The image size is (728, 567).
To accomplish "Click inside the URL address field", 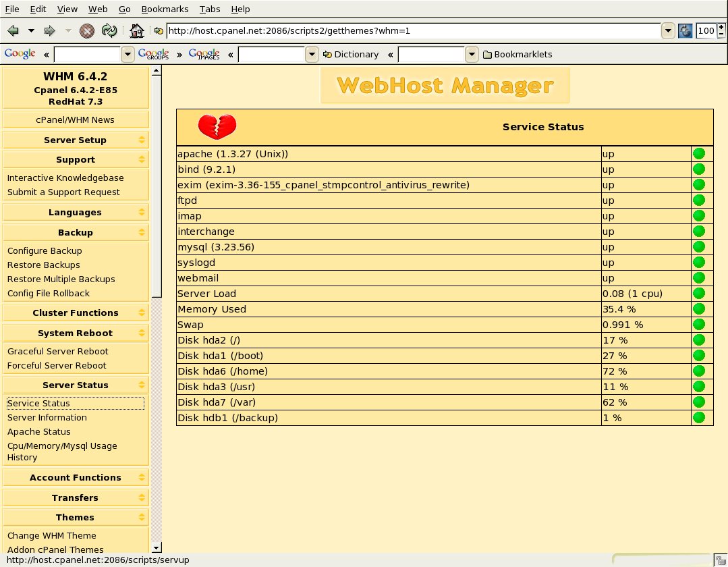I will click(412, 30).
